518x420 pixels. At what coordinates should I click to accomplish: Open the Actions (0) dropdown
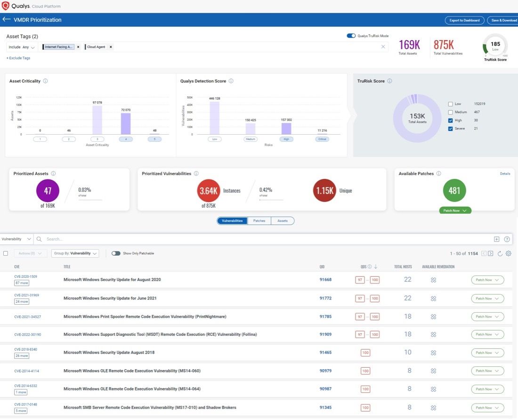30,254
